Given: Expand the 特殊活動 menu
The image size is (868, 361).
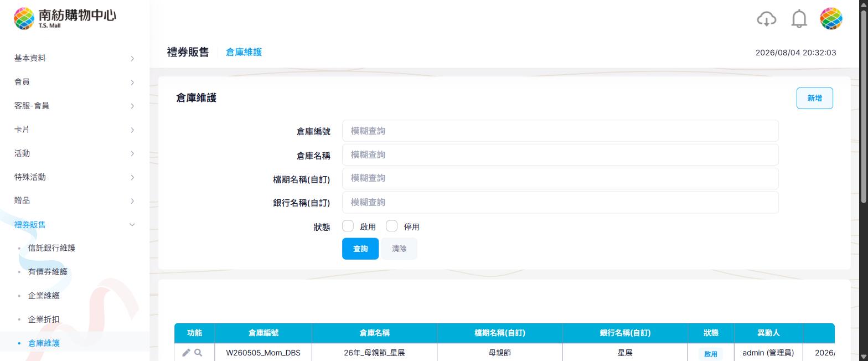Looking at the screenshot, I should tap(75, 177).
